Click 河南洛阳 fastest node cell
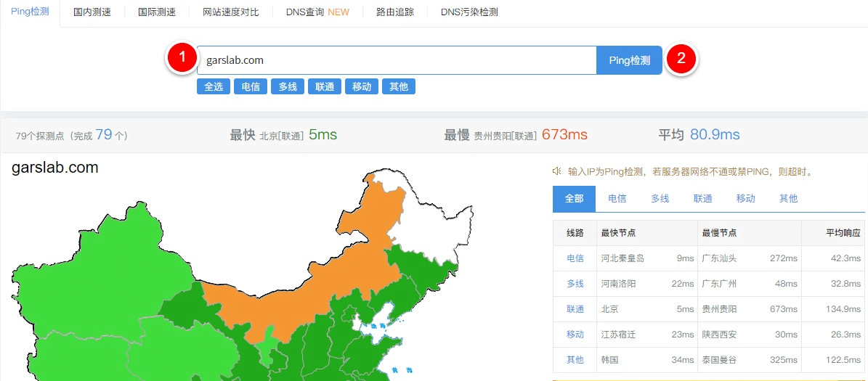Viewport: 868px width, 381px height. tap(618, 284)
